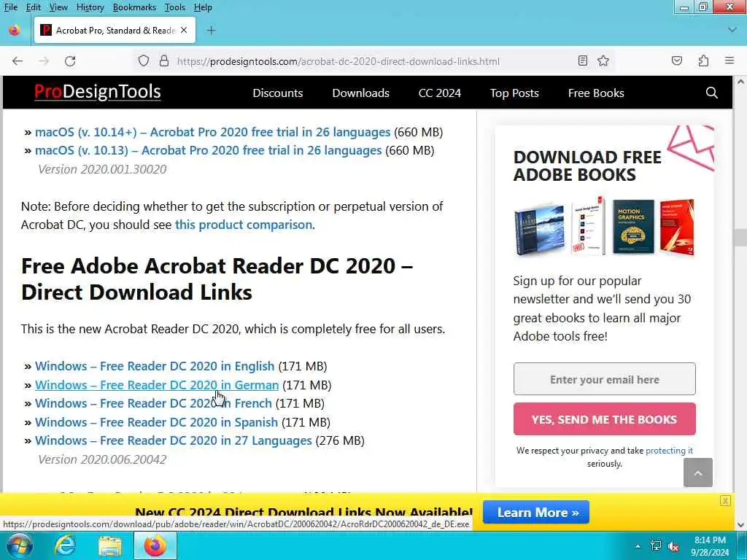Select the Firefox taskbar icon

click(x=155, y=545)
